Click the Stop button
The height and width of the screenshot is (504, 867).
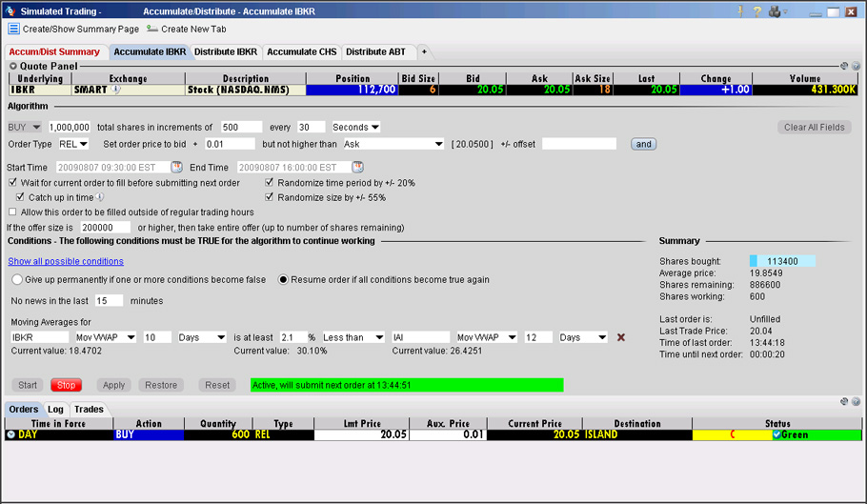[x=67, y=385]
